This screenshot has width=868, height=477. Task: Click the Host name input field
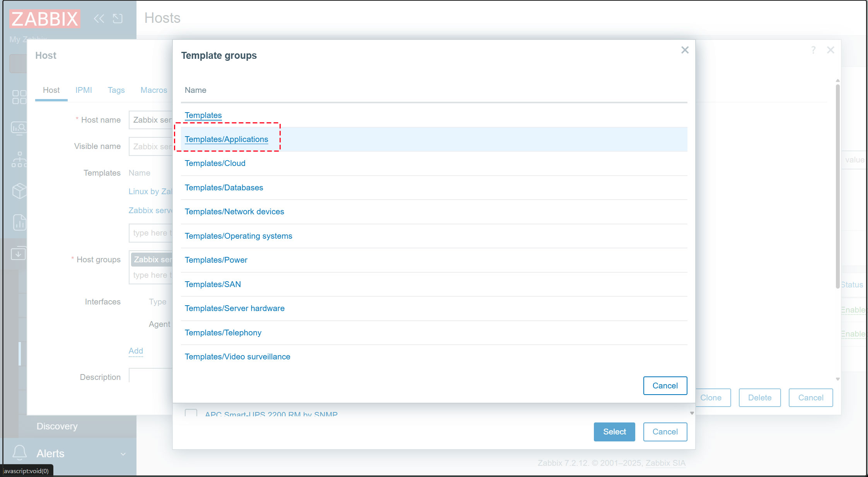pyautogui.click(x=151, y=120)
